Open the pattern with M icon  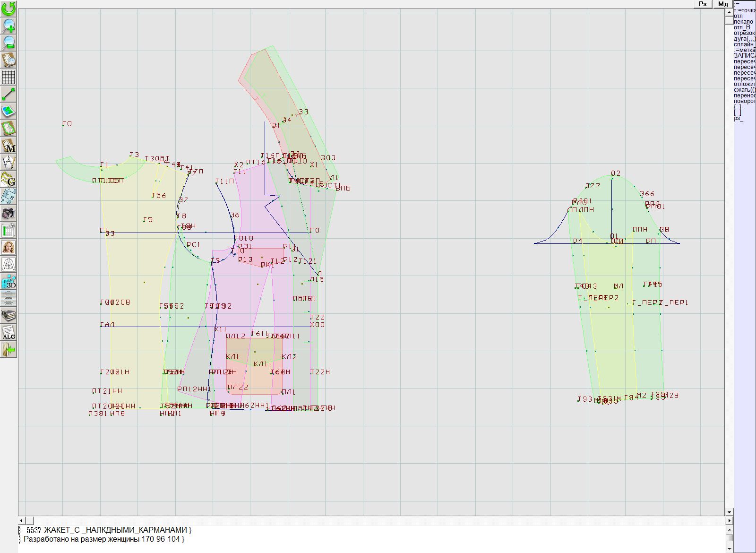pyautogui.click(x=9, y=146)
